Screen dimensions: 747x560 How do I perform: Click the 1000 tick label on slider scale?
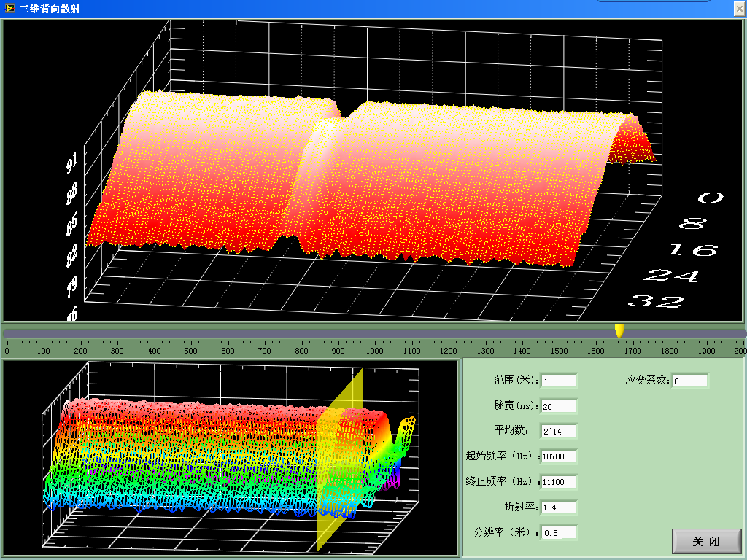tap(374, 351)
